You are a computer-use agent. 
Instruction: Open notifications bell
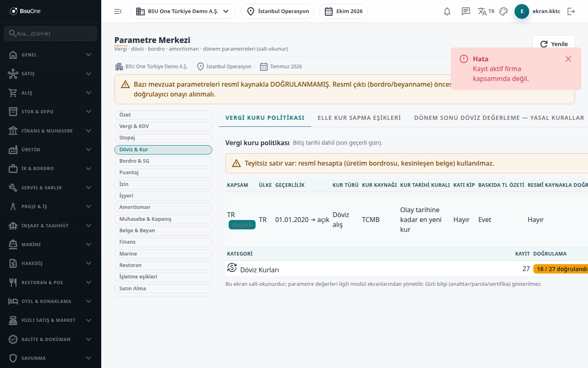point(447,11)
